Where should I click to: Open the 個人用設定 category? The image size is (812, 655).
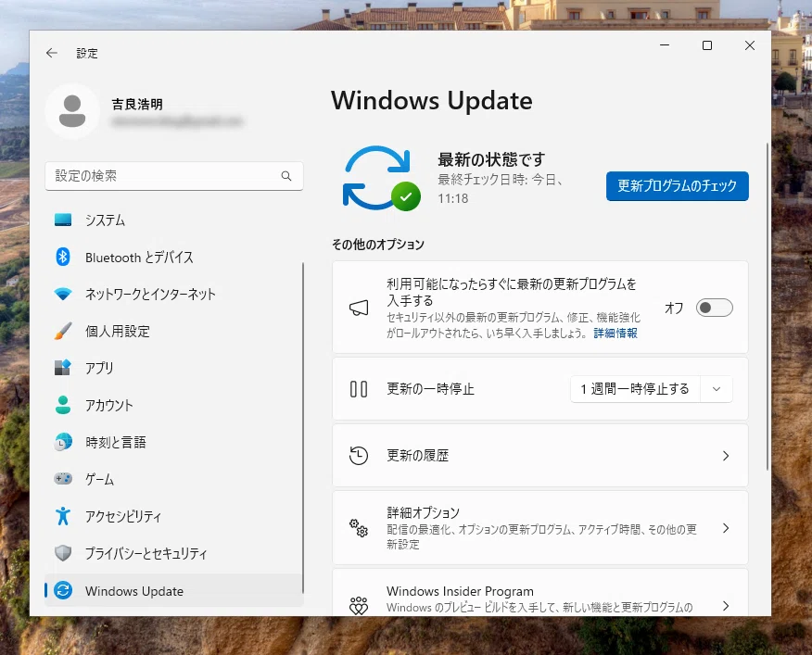click(173, 331)
